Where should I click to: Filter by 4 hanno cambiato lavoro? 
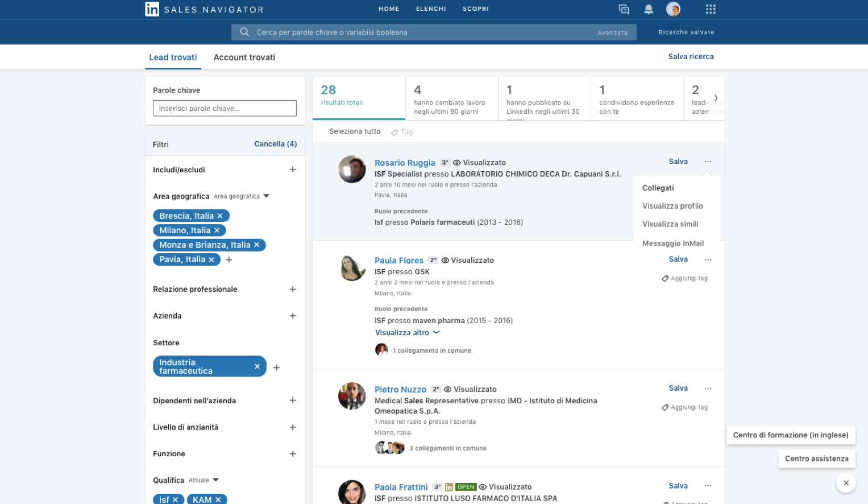[x=452, y=98]
